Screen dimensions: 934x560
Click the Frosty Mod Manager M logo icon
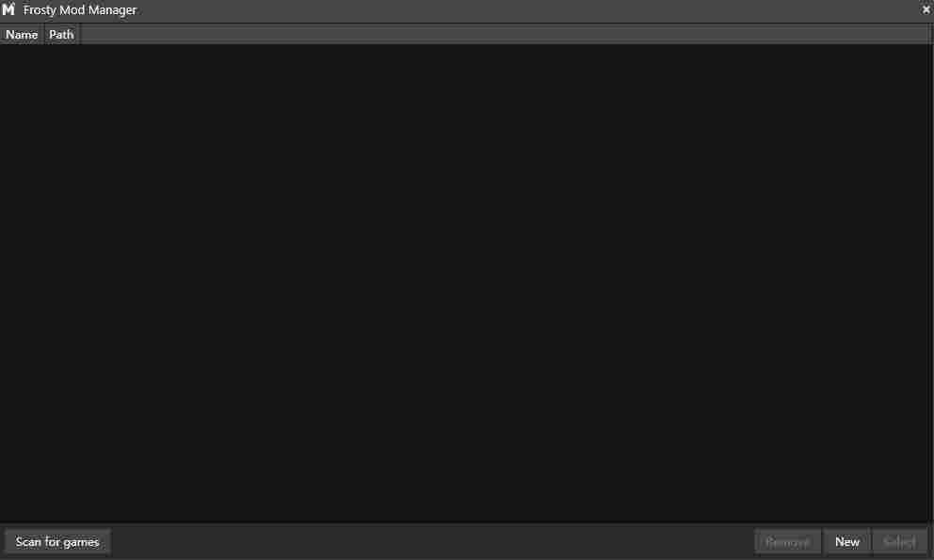(8, 9)
